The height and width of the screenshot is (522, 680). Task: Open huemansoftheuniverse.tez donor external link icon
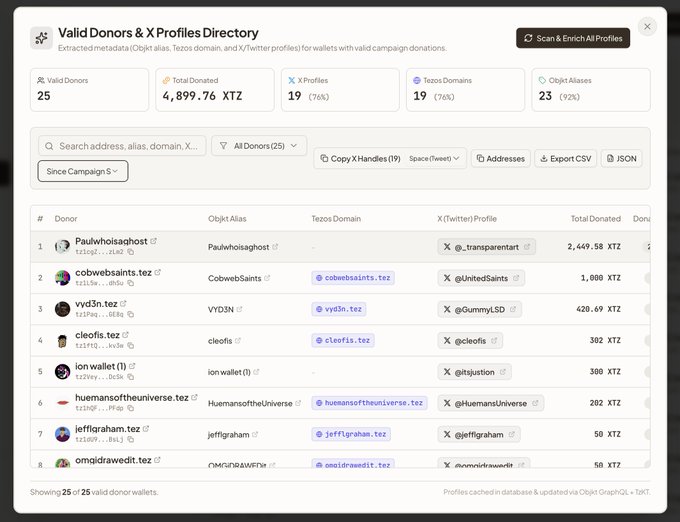[x=194, y=397]
